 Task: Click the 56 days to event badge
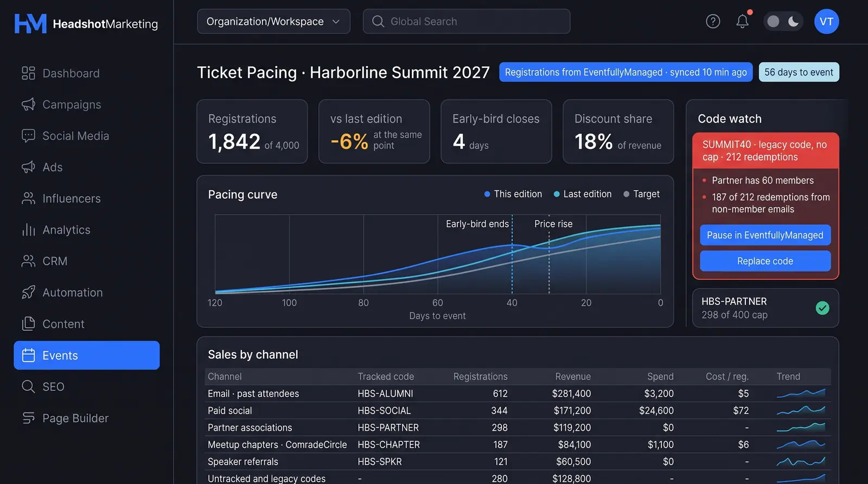pos(799,72)
